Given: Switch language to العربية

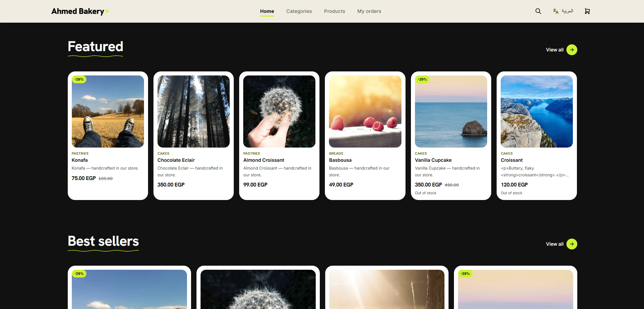Looking at the screenshot, I should (x=563, y=11).
